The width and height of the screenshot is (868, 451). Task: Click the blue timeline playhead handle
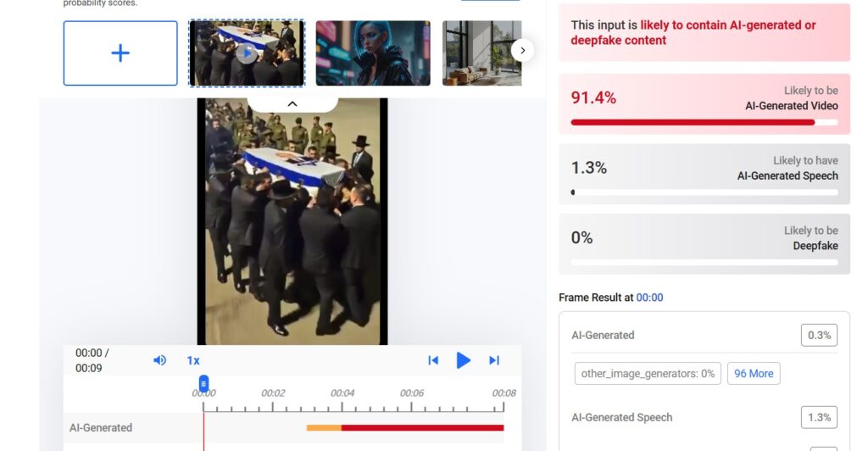point(203,383)
